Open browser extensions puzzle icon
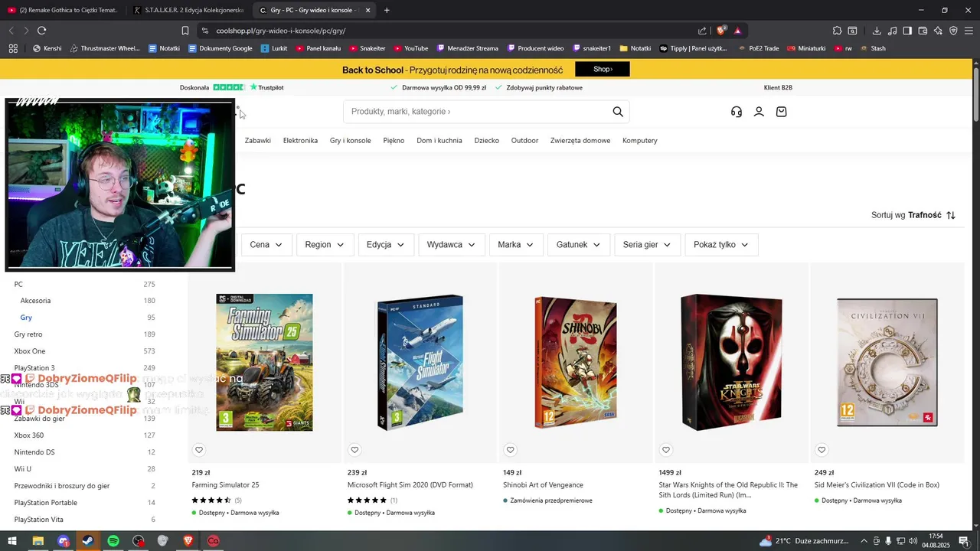The width and height of the screenshot is (980, 551). point(837,31)
